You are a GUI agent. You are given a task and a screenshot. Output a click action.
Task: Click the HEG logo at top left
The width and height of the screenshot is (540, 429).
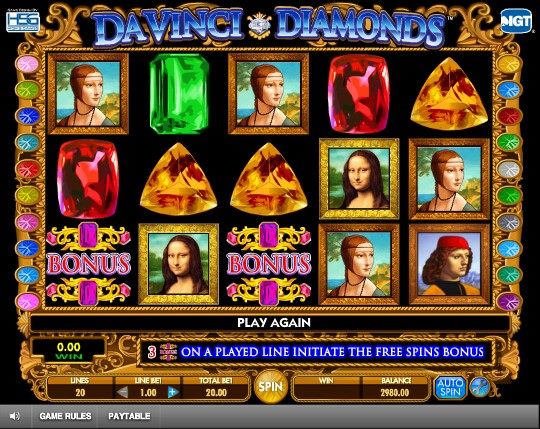[x=23, y=22]
